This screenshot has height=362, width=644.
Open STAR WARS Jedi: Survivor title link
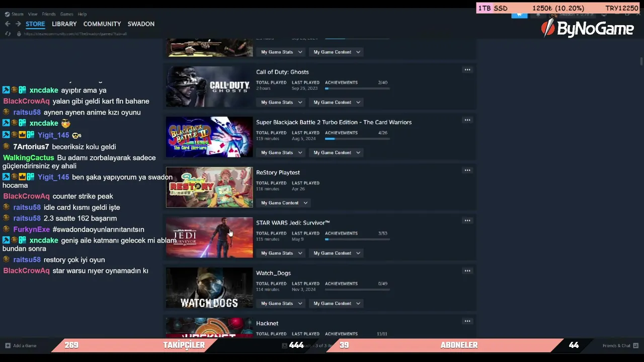[293, 223]
